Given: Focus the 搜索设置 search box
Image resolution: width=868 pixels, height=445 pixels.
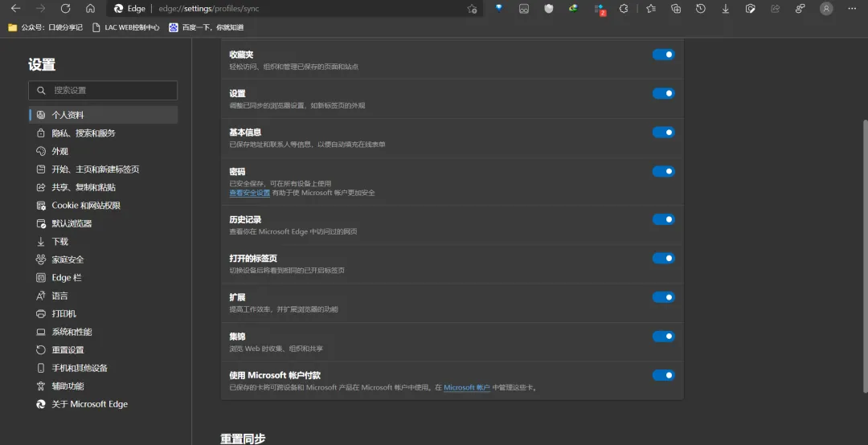Looking at the screenshot, I should [103, 90].
